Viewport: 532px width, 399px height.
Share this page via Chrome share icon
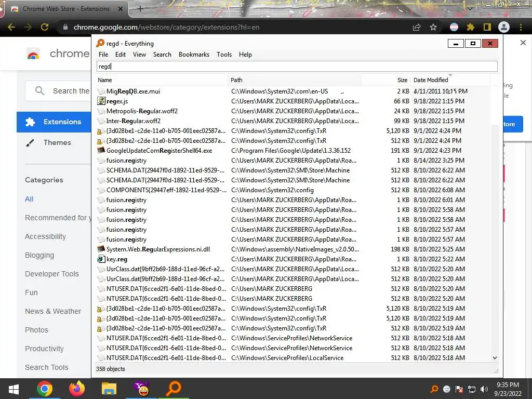(417, 27)
